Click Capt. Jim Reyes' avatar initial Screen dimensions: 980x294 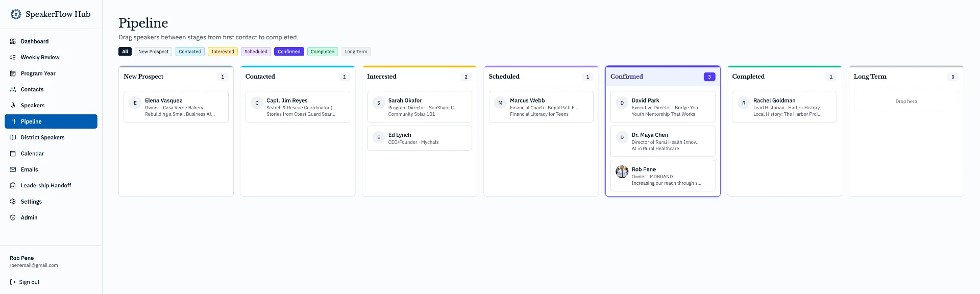point(257,103)
